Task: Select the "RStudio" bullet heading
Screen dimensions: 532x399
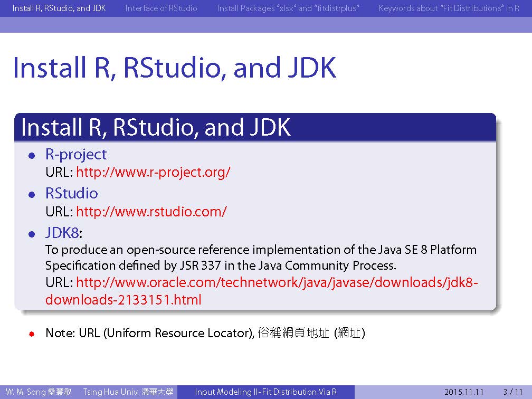Action: tap(72, 193)
